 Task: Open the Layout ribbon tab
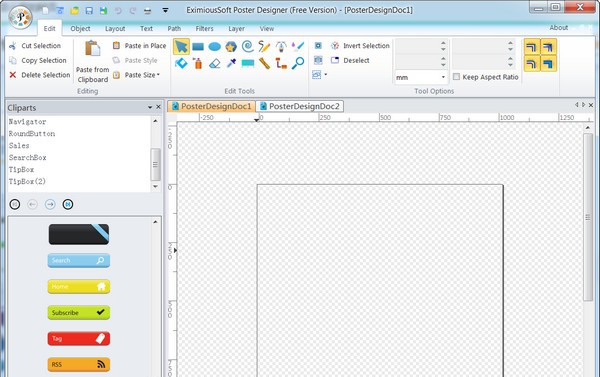(x=115, y=29)
